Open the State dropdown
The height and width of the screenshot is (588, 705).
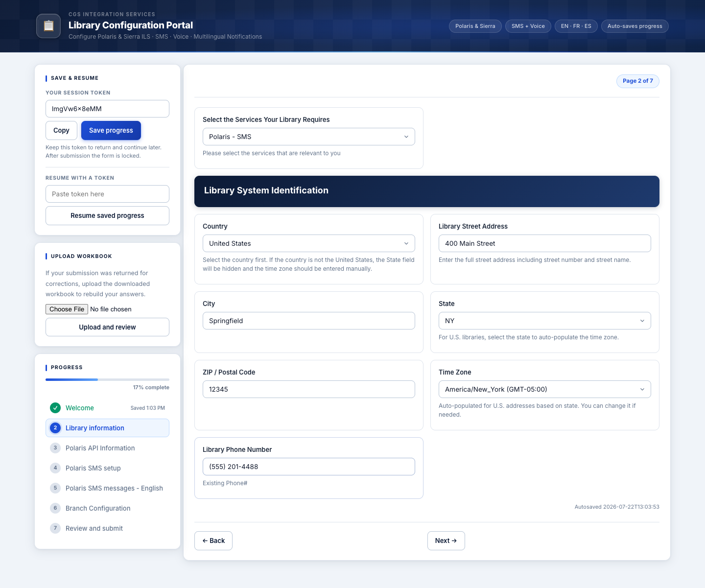coord(545,321)
